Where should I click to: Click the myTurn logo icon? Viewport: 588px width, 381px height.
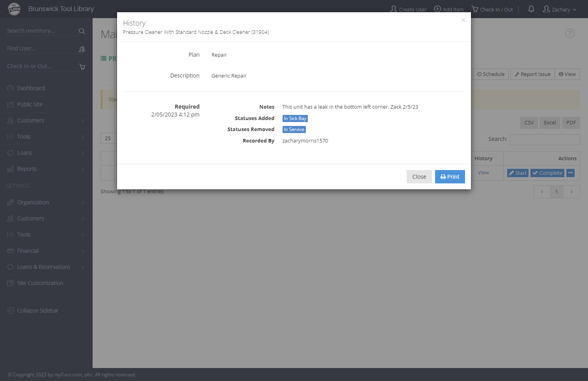[14, 9]
